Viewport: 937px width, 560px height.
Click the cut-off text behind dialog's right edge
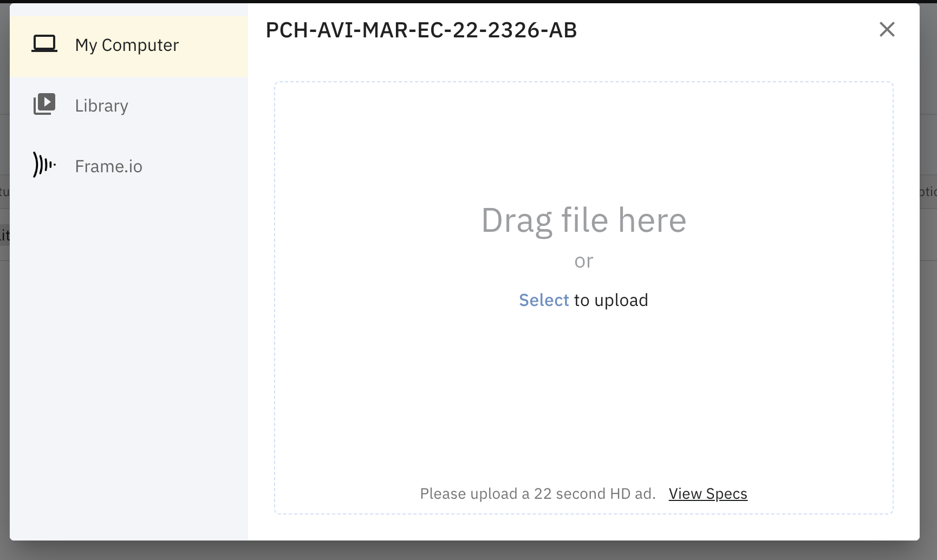[x=928, y=192]
